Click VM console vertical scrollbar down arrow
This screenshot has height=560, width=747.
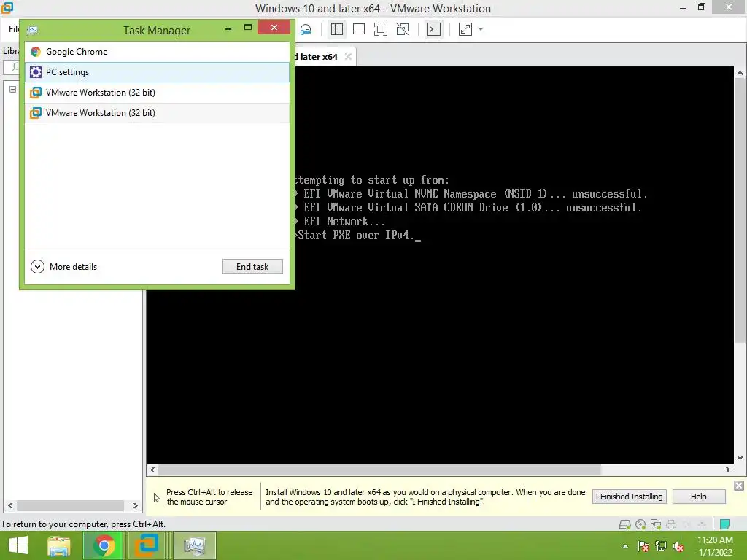(x=740, y=458)
